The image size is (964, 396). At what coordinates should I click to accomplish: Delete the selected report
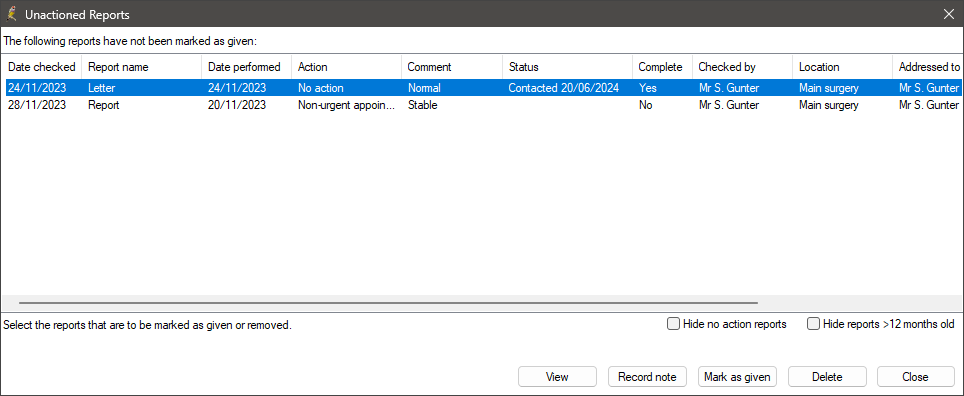click(827, 377)
